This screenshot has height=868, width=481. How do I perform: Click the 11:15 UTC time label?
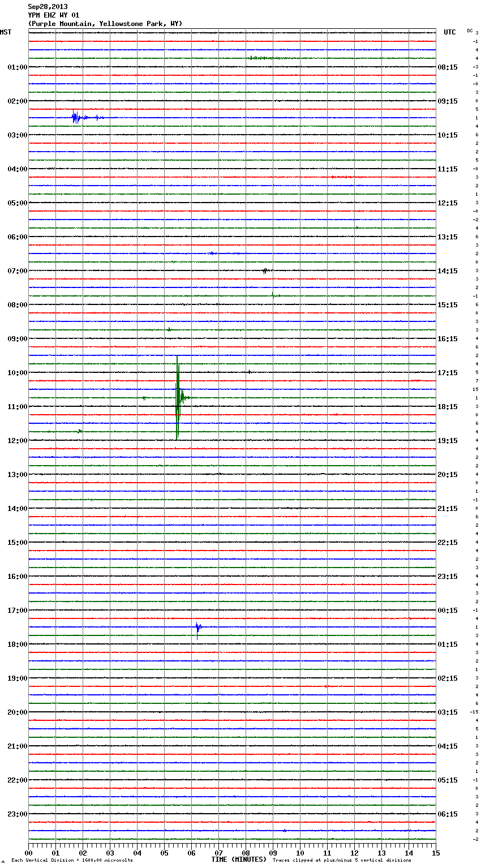coord(448,169)
